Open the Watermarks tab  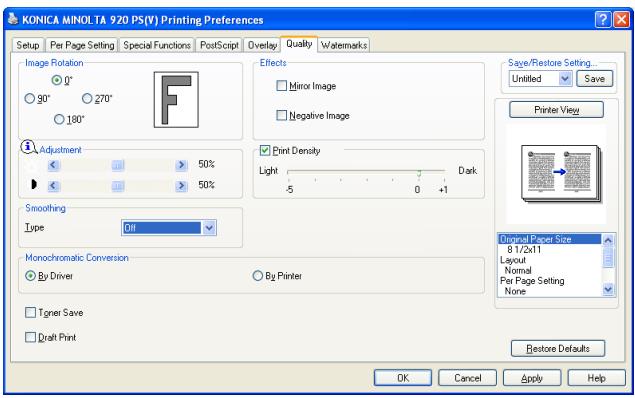click(x=344, y=45)
